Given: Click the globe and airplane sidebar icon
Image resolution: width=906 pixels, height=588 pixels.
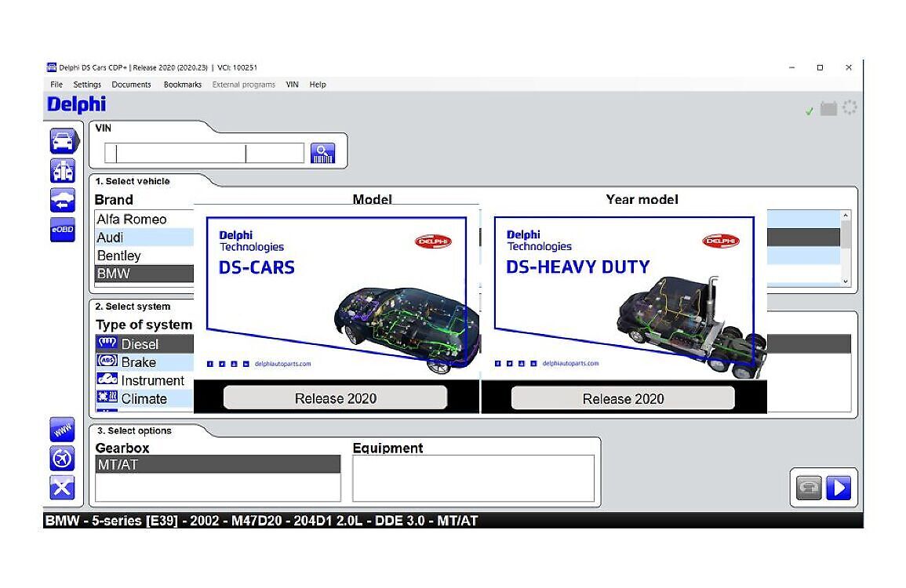Looking at the screenshot, I should point(62,459).
